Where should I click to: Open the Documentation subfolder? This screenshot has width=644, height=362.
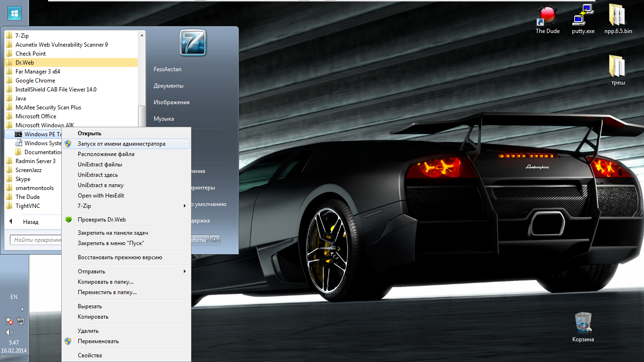click(x=39, y=152)
